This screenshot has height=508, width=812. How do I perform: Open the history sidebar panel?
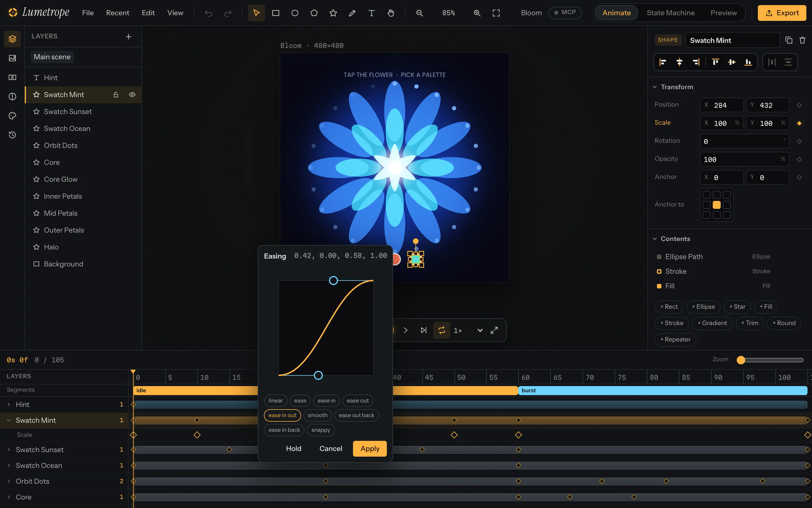click(12, 135)
